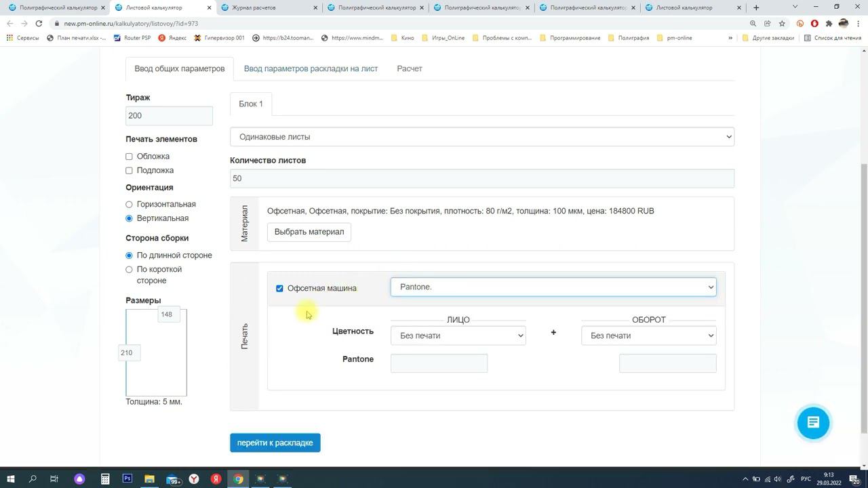This screenshot has height=488, width=868.
Task: Switch to Ввод параметров раскладки на лист tab
Action: tap(311, 68)
